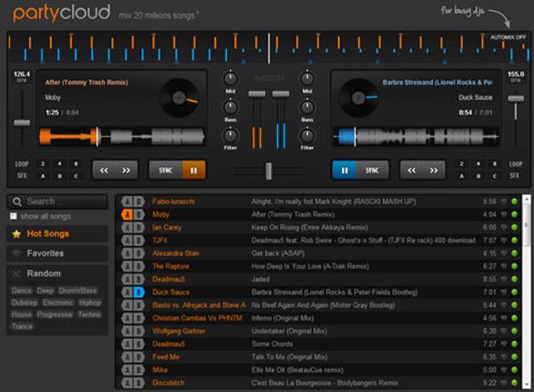Check the 'show all songs' checkbox
The width and height of the screenshot is (534, 392).
[13, 216]
